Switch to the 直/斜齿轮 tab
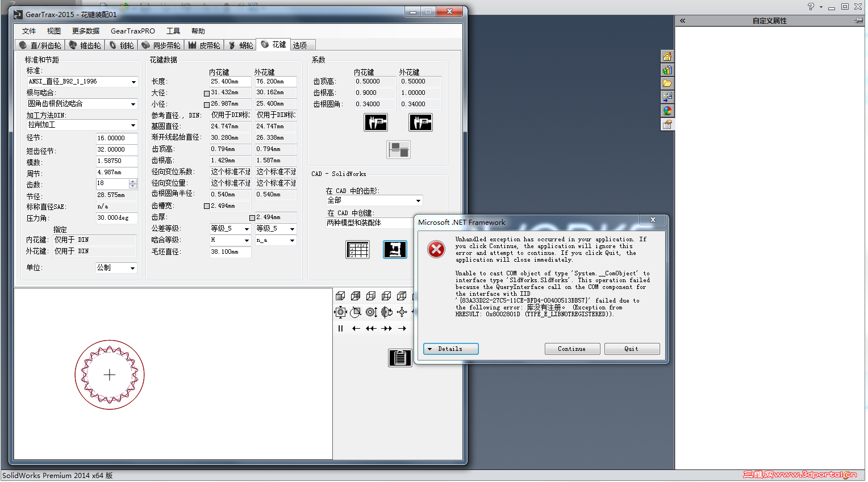Image resolution: width=868 pixels, height=482 pixels. coord(40,45)
